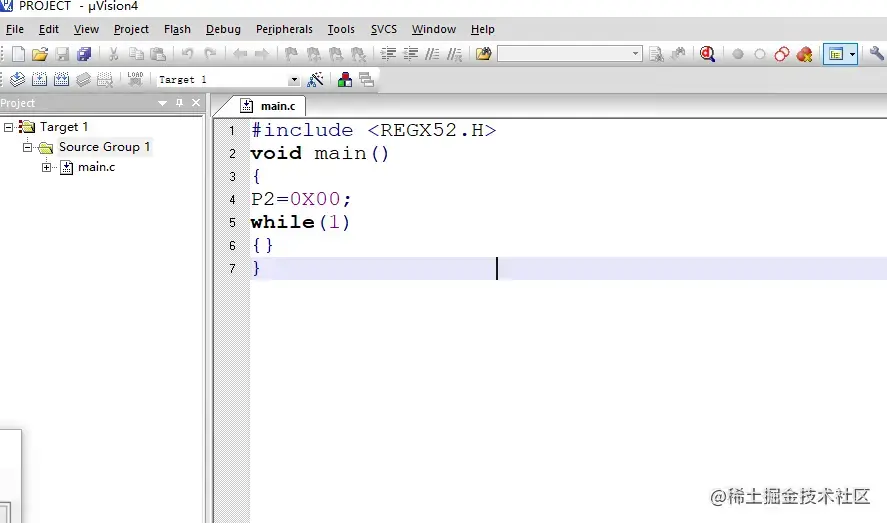
Task: Open Configuration wrench icon
Action: pos(877,54)
